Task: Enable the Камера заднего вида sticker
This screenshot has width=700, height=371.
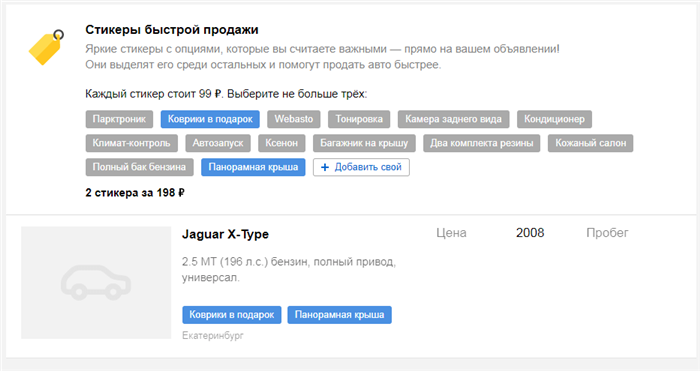Action: coord(453,119)
